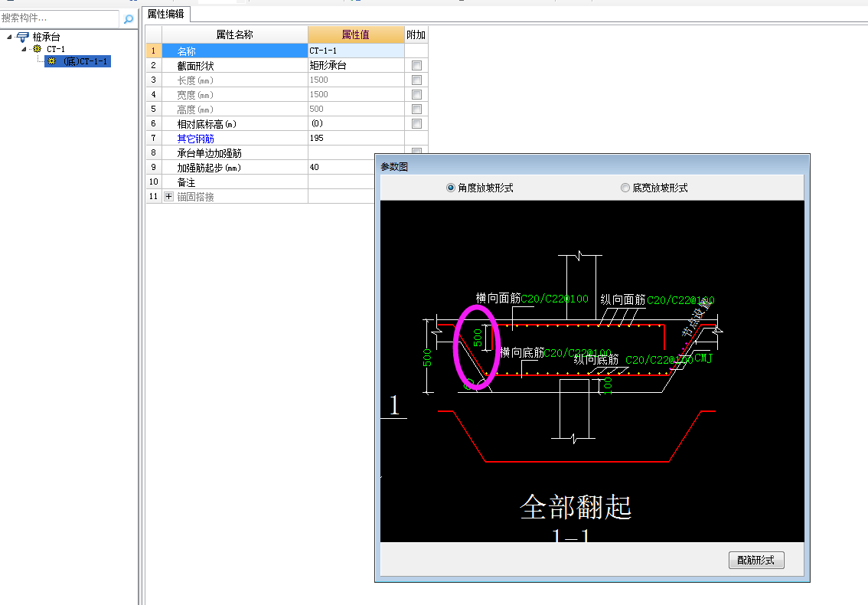Click the 高度(mm) value 500
868x605 pixels.
pos(356,110)
